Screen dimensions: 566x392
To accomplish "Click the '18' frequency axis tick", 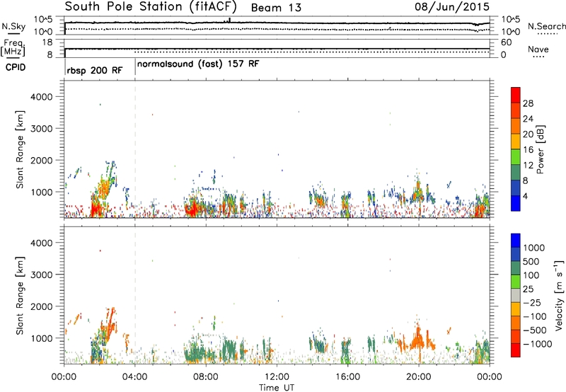I will click(47, 42).
